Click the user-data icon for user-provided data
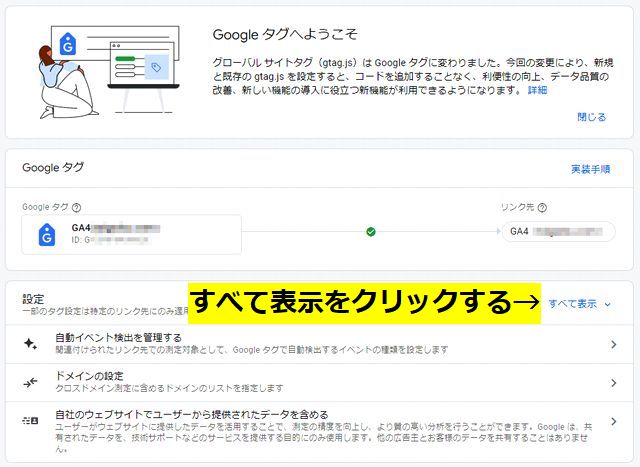 click(31, 420)
